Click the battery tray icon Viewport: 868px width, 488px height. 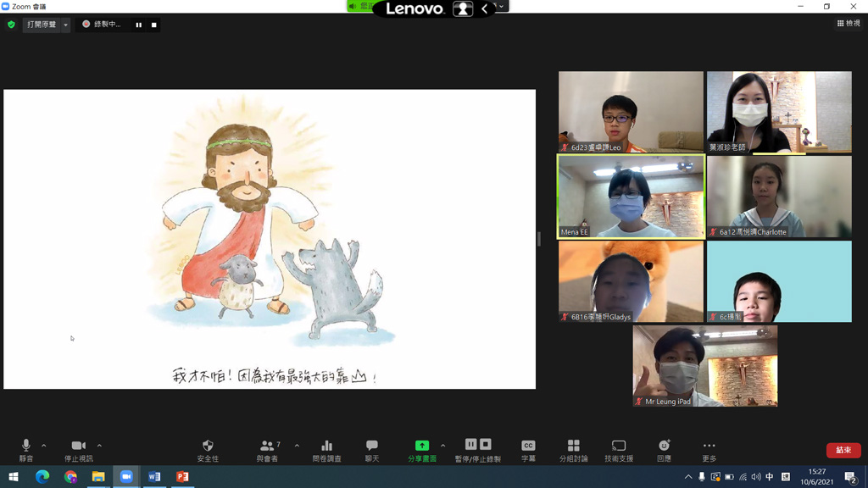point(729,477)
